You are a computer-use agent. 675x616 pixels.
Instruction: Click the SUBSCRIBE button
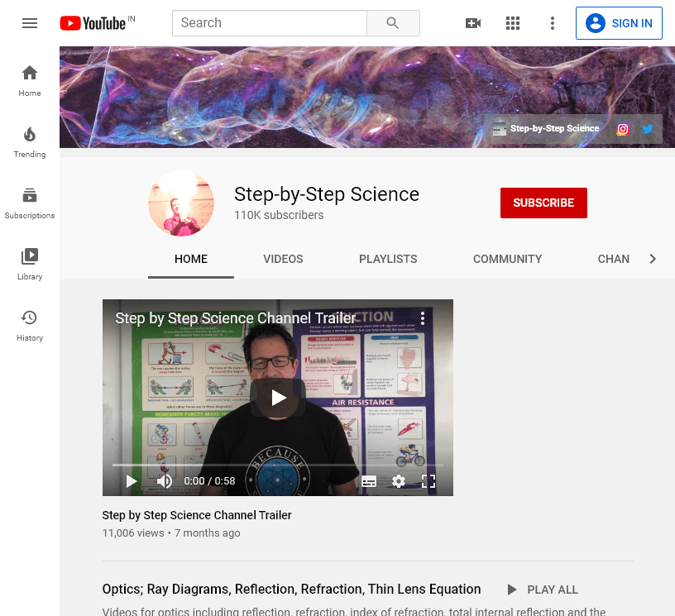point(543,203)
